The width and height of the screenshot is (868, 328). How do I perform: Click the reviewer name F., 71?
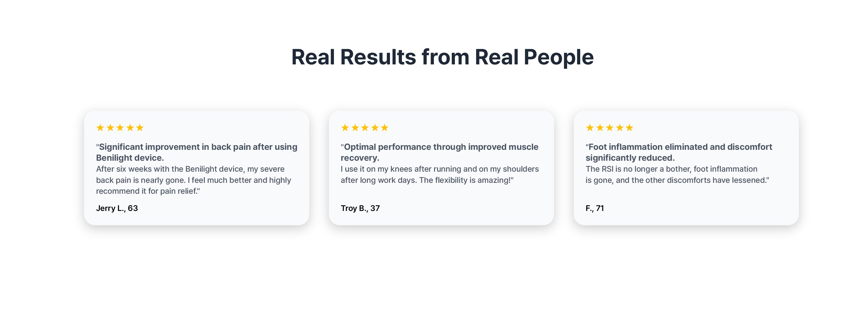coord(595,208)
